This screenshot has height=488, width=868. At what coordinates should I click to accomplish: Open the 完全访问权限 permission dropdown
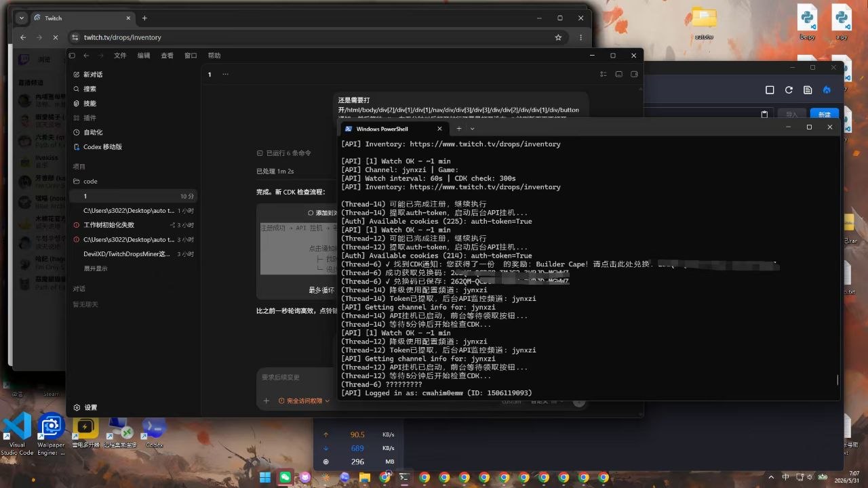click(304, 401)
